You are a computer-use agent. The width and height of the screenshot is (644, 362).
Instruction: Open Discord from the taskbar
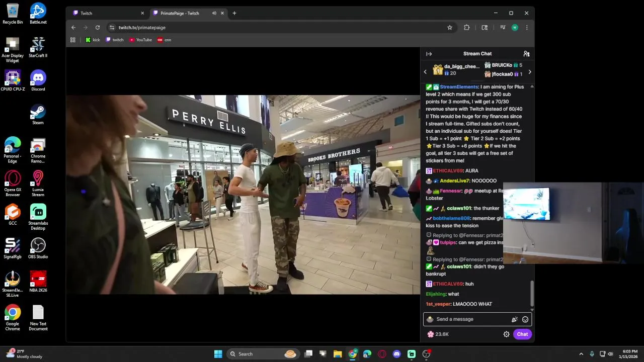[x=396, y=354]
